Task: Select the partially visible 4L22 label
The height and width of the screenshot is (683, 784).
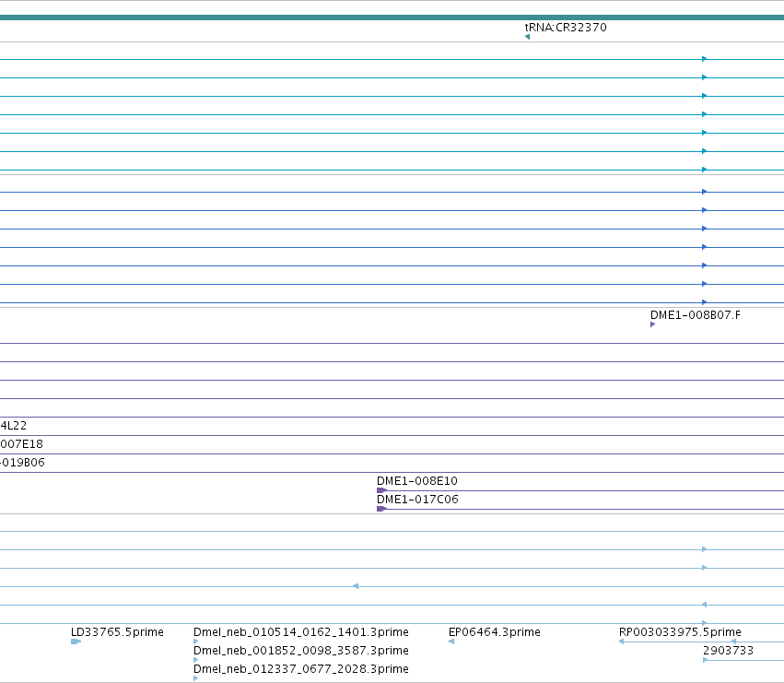Action: (14, 426)
